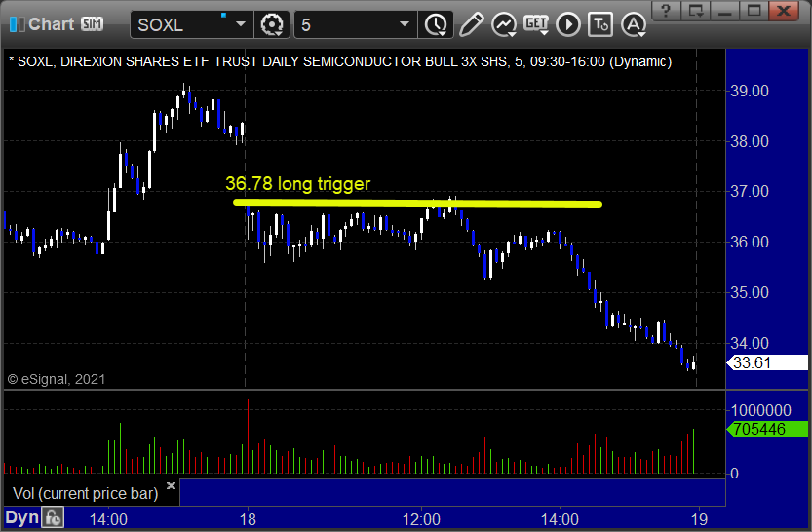Viewport: 812px width, 532px height.
Task: Click the date label 18 on time axis
Action: (x=248, y=519)
